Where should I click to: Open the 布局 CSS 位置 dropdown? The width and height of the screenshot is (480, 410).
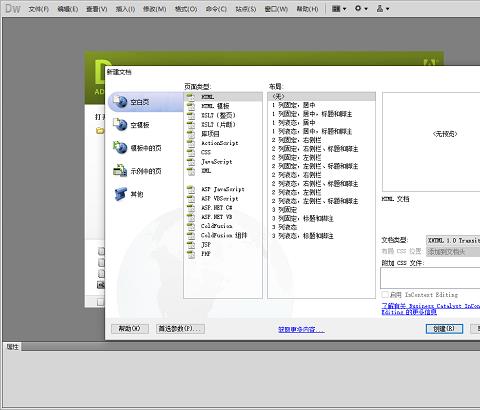pyautogui.click(x=453, y=252)
